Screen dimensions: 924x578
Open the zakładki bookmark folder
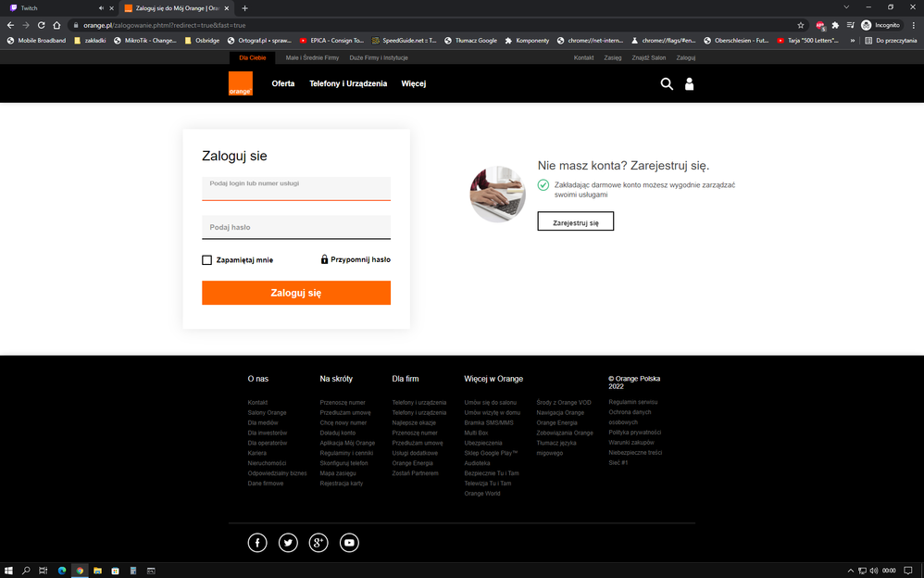point(90,41)
